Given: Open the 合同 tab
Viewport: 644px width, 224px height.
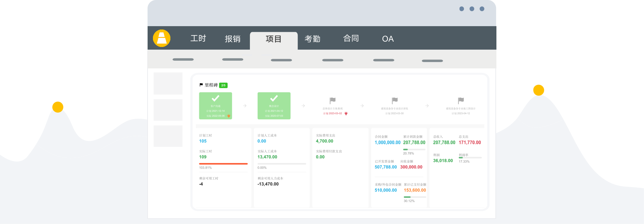Looking at the screenshot, I should 351,39.
